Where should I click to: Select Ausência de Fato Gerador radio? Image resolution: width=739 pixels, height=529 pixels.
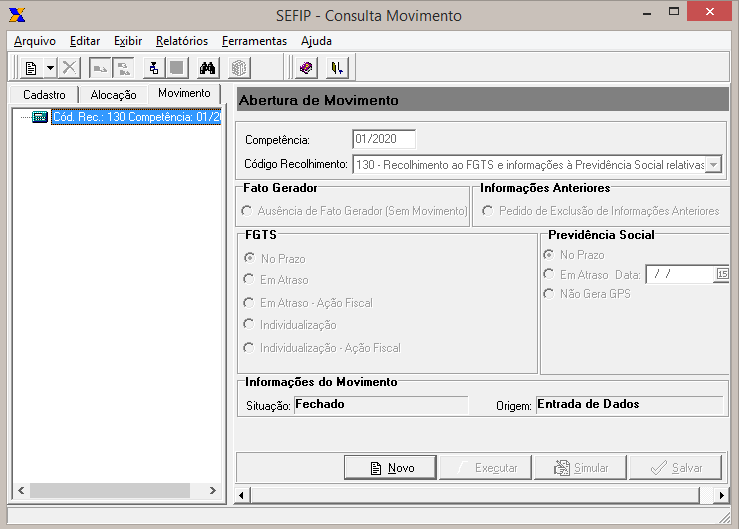[x=246, y=211]
